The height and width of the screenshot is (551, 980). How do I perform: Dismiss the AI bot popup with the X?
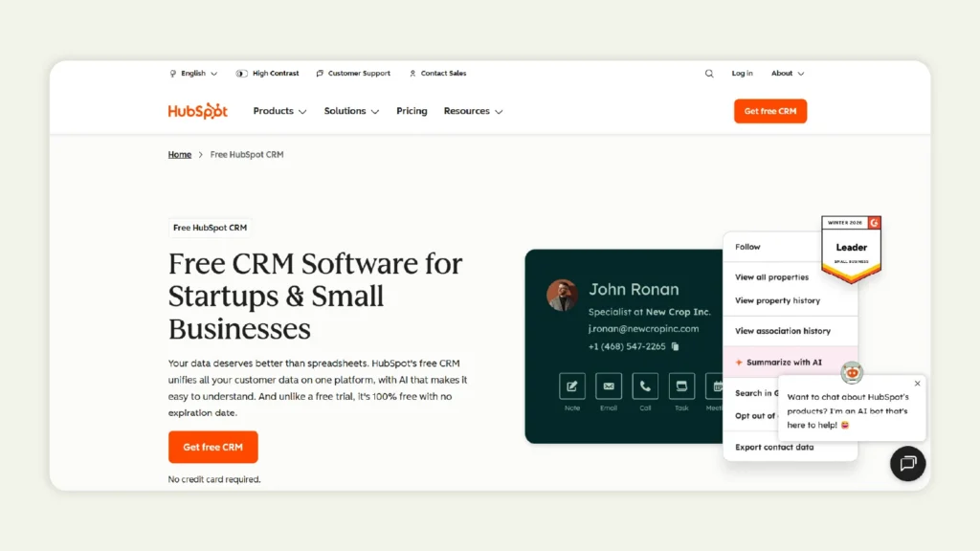pos(917,383)
